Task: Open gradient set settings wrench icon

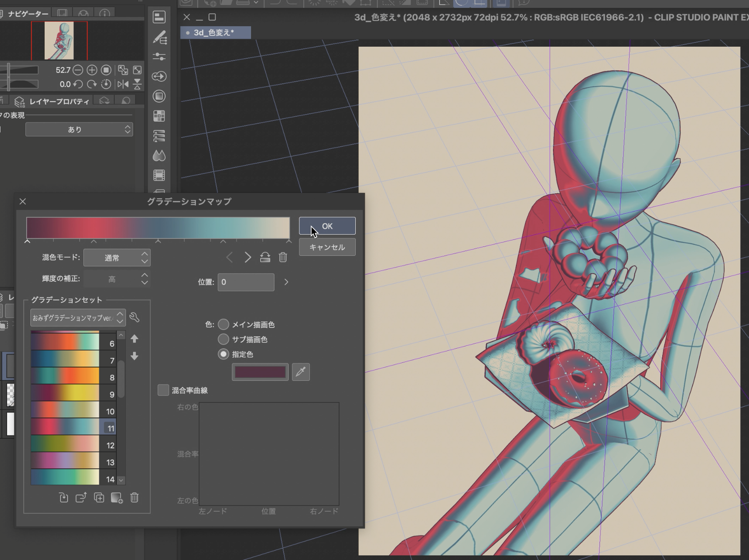Action: [134, 317]
